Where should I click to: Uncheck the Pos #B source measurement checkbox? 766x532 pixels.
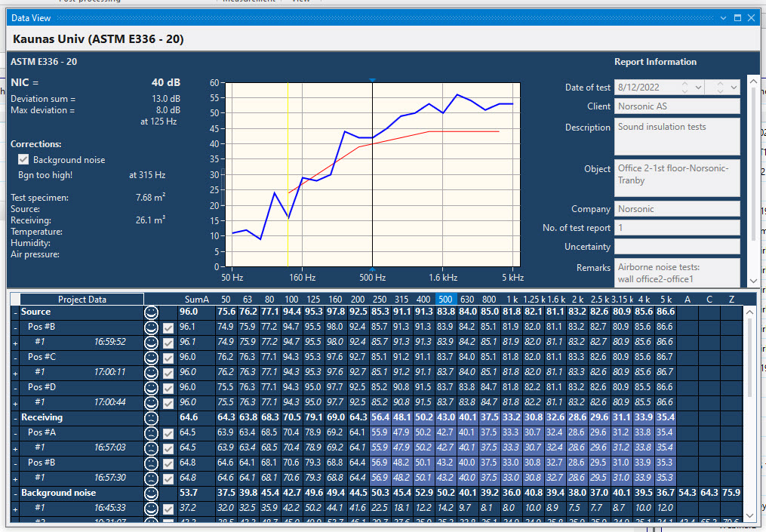click(x=168, y=327)
